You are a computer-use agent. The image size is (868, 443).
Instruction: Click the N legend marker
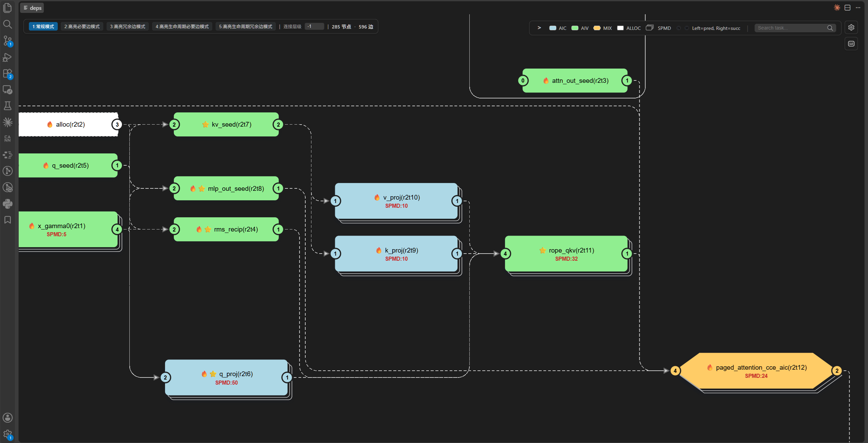679,28
